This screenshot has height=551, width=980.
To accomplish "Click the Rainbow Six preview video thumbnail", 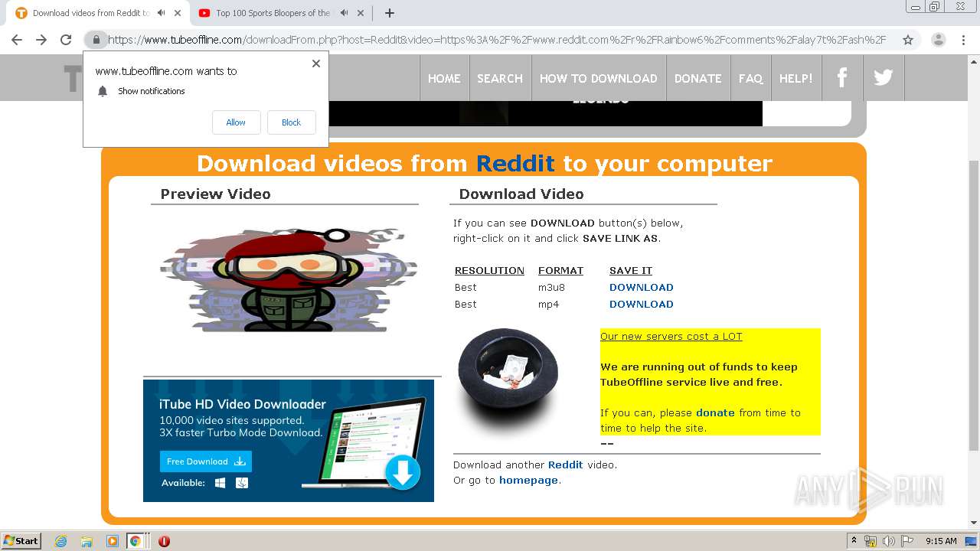I will 289,279.
